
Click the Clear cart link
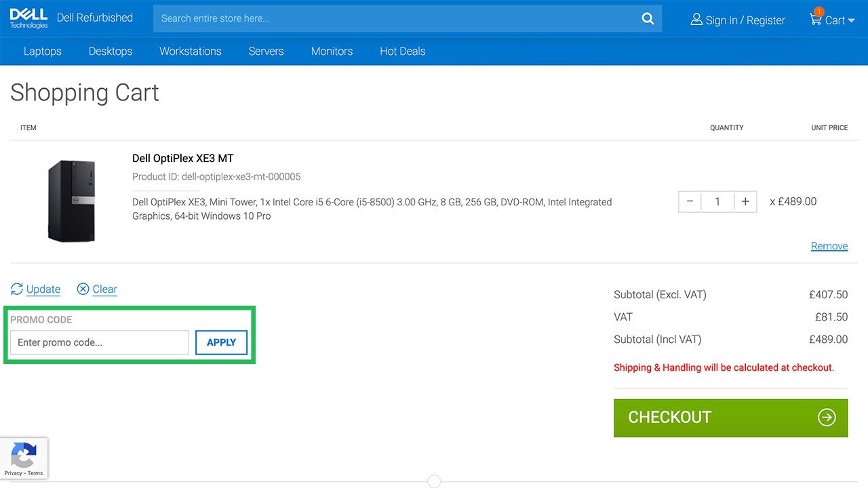click(105, 289)
